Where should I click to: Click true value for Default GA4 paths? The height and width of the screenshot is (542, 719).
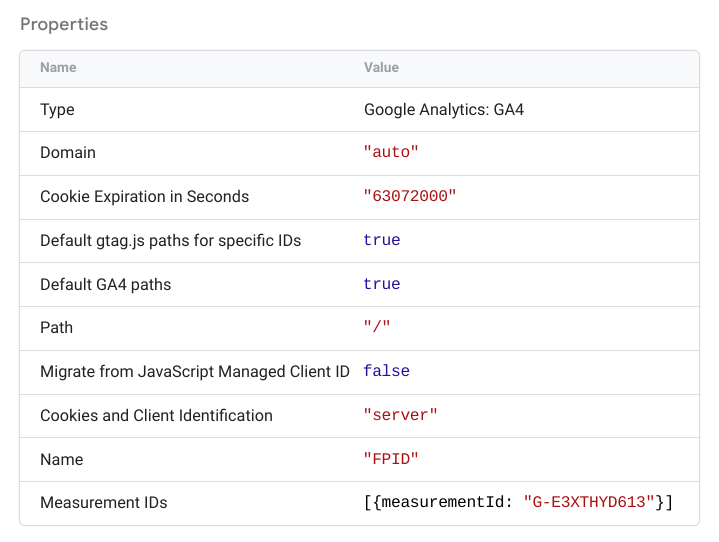point(382,285)
